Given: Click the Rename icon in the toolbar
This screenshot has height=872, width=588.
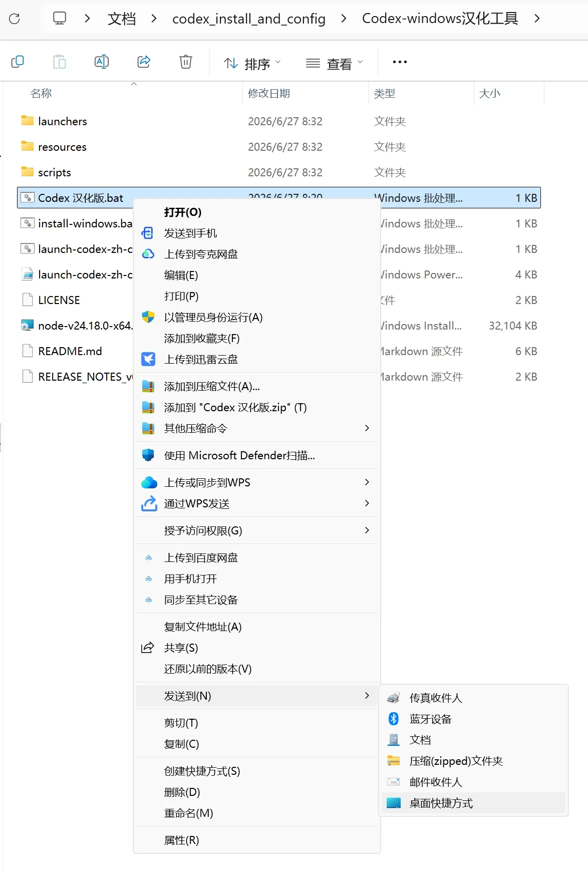Looking at the screenshot, I should tap(102, 62).
